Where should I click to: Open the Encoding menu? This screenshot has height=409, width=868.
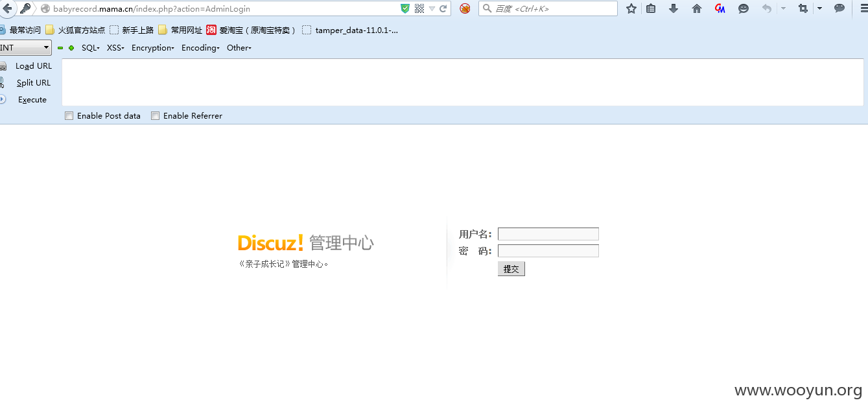[x=200, y=48]
